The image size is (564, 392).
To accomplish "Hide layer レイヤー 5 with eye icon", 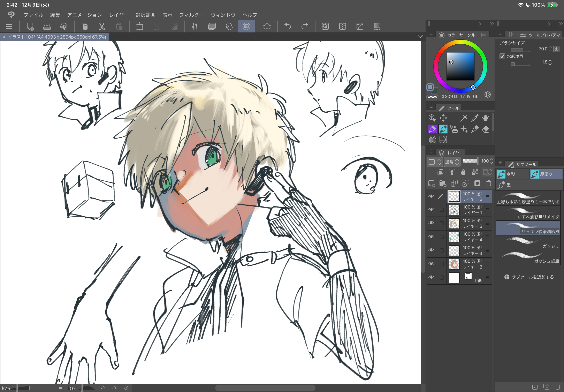I will (x=431, y=223).
